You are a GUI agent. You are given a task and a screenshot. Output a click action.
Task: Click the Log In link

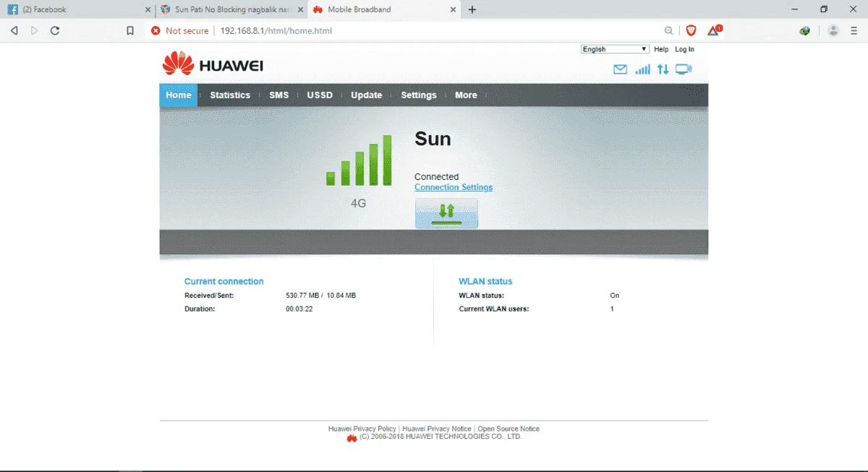pos(684,49)
